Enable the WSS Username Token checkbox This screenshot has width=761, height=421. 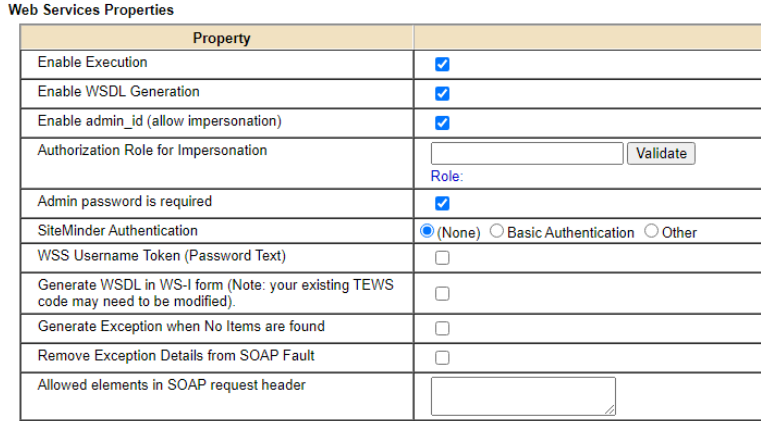pyautogui.click(x=442, y=258)
